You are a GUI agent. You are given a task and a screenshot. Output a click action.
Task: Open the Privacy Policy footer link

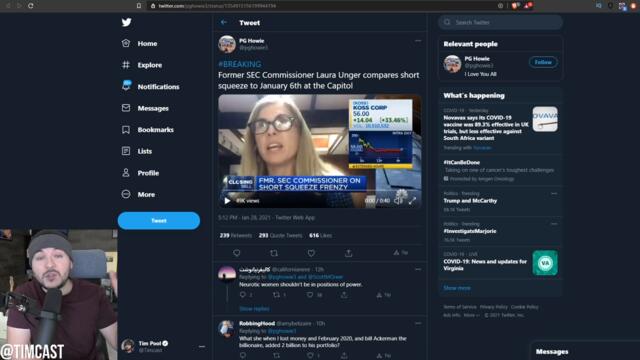point(493,307)
